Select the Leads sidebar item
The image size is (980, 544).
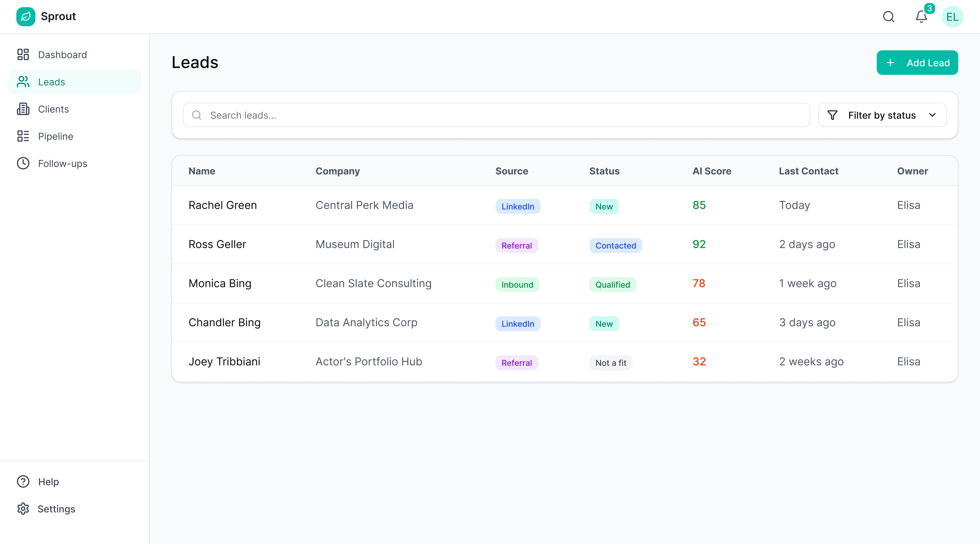click(x=52, y=82)
